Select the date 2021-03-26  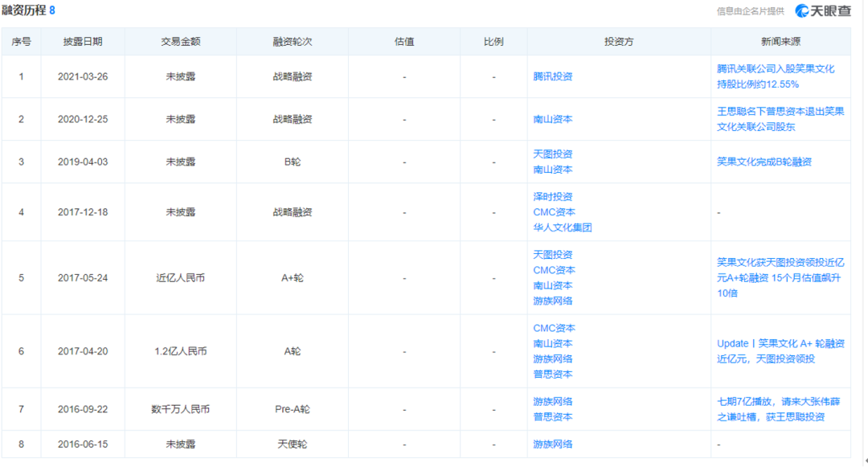83,76
